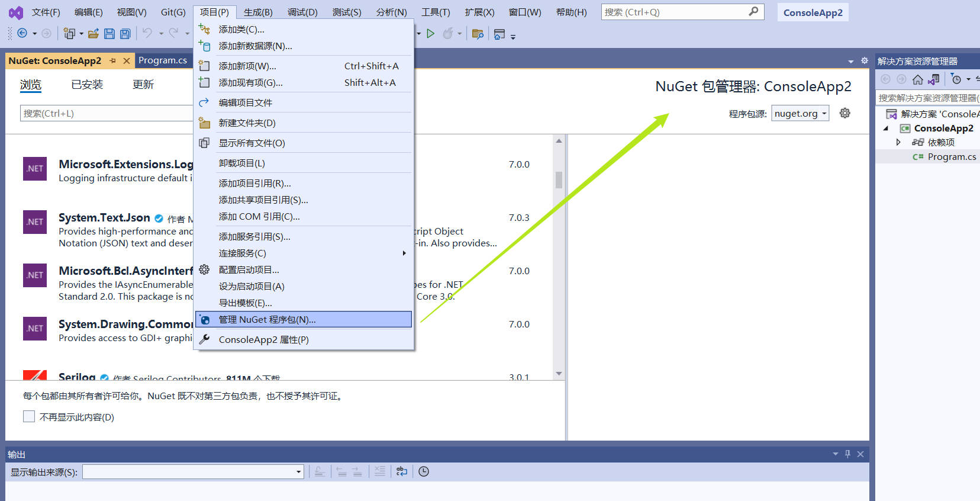980x501 pixels.
Task: Open the document tab list dropdown arrow
Action: tap(851, 61)
